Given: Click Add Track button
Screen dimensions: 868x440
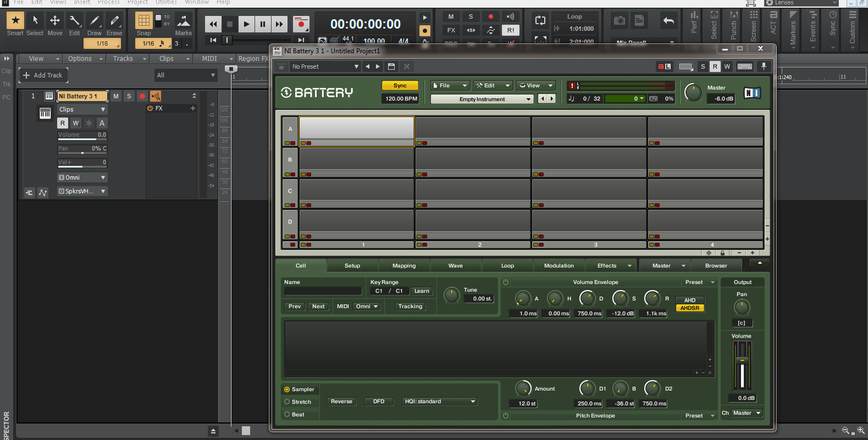Looking at the screenshot, I should click(43, 75).
